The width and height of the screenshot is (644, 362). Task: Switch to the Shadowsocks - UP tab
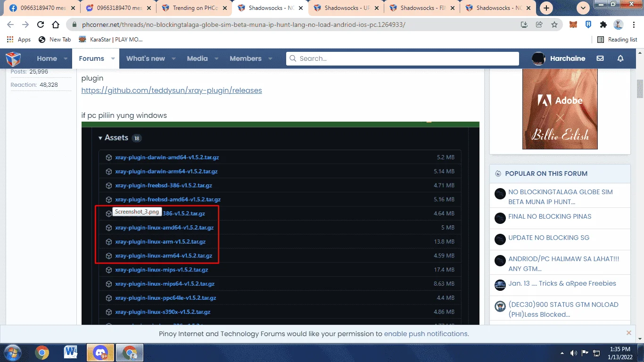tap(347, 8)
